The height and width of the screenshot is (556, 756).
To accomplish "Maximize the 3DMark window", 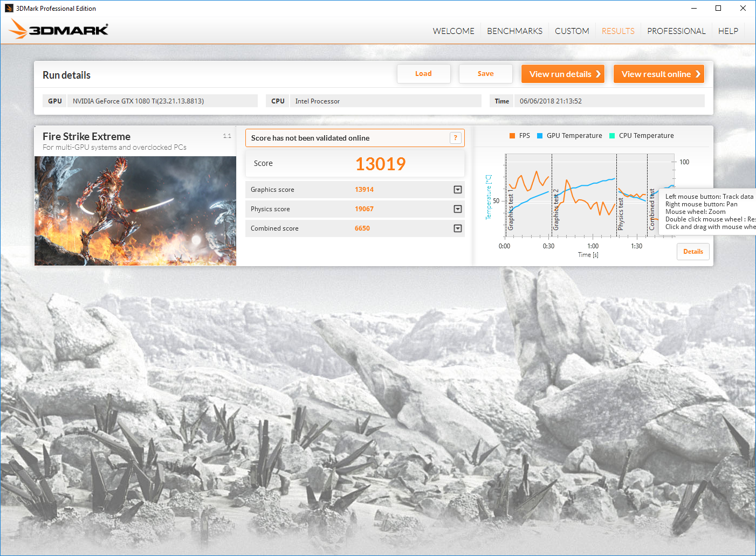I will (718, 8).
